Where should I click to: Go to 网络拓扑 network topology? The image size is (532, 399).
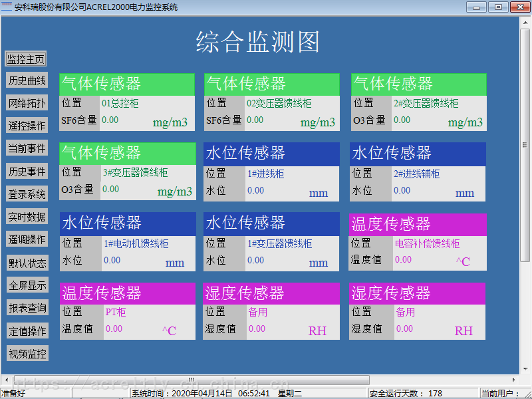tap(27, 103)
